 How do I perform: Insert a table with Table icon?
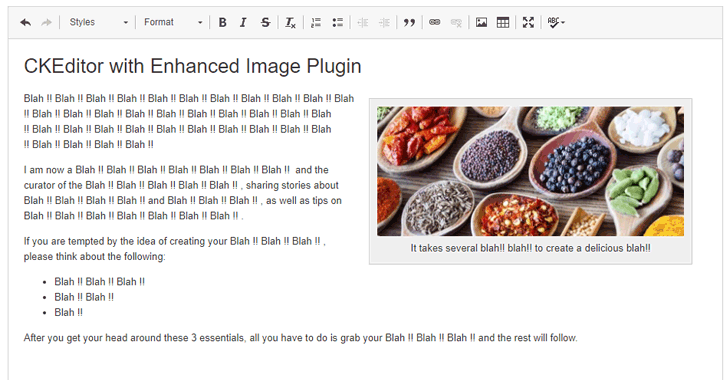pos(503,22)
